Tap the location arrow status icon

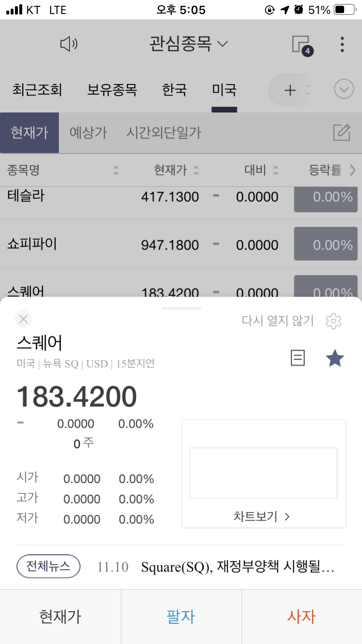(x=285, y=10)
